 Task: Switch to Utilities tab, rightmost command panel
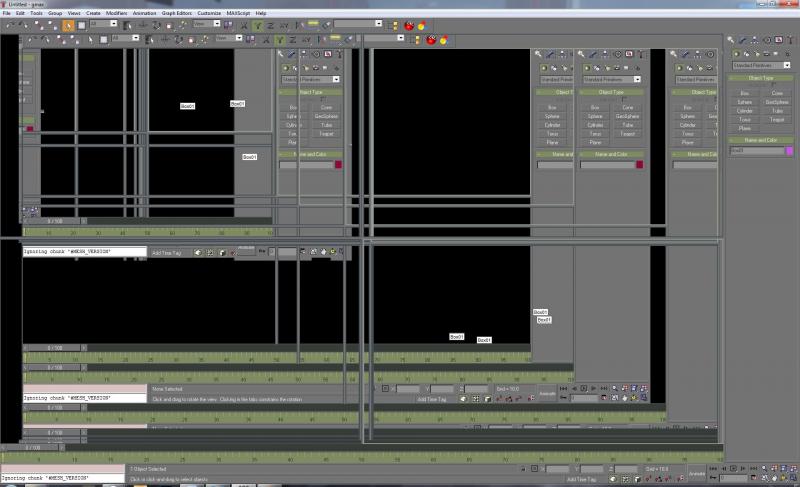tap(791, 40)
